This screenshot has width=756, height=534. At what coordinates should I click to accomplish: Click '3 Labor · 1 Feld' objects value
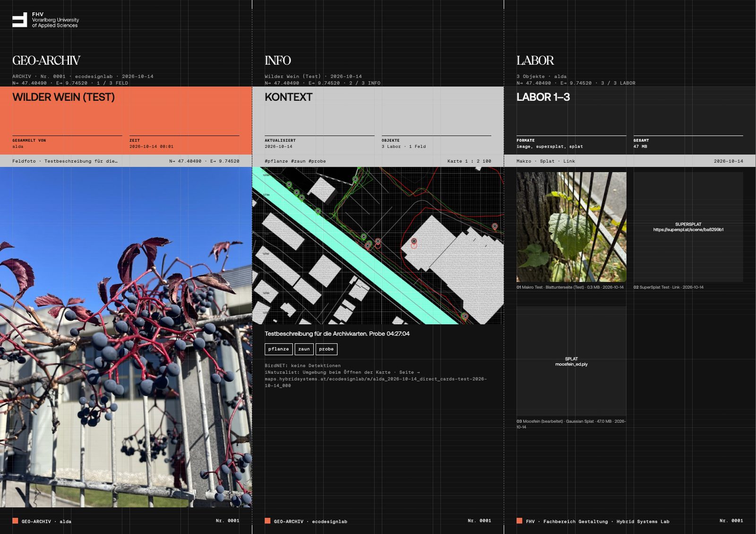404,146
